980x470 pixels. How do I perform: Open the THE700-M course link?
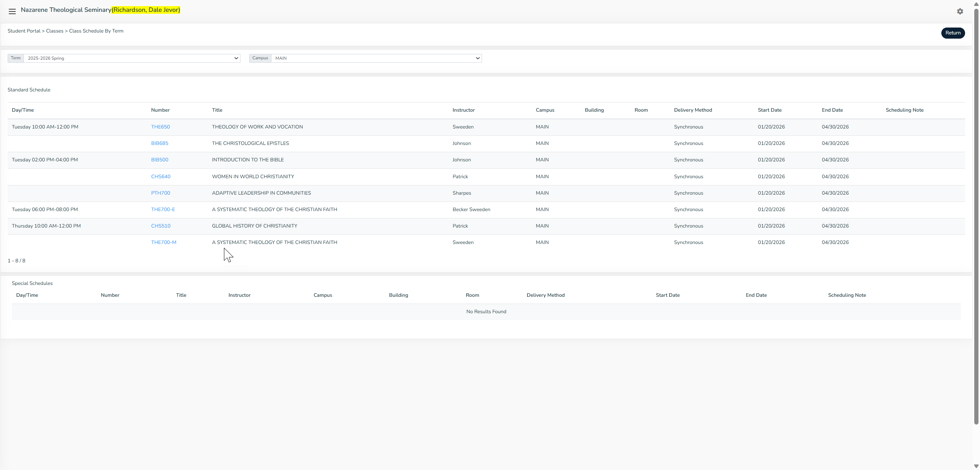(x=163, y=242)
